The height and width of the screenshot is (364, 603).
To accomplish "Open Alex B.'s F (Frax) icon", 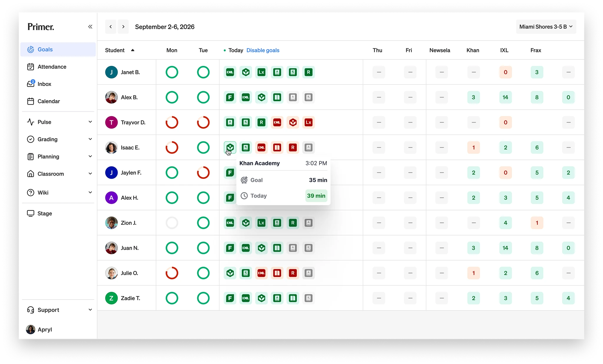I will click(230, 97).
